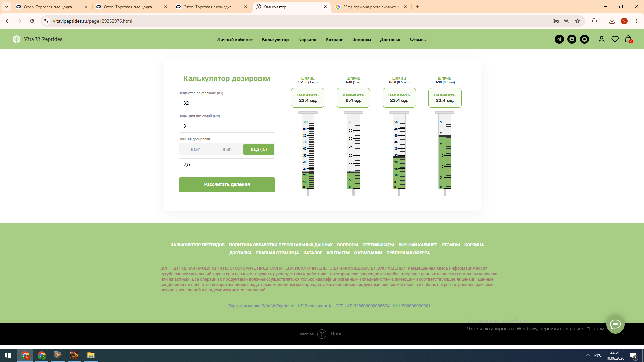Open 'Личный кабинет' in the top menu
This screenshot has height=362, width=644.
point(235,40)
